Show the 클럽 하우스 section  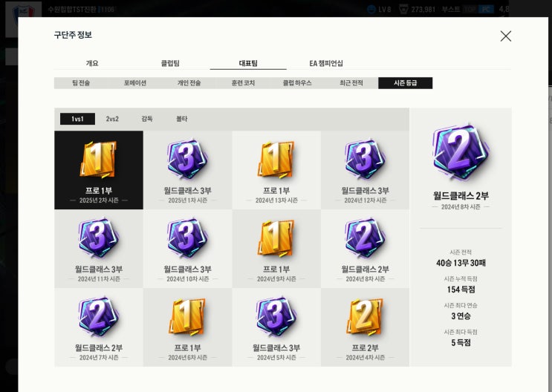[x=297, y=83]
